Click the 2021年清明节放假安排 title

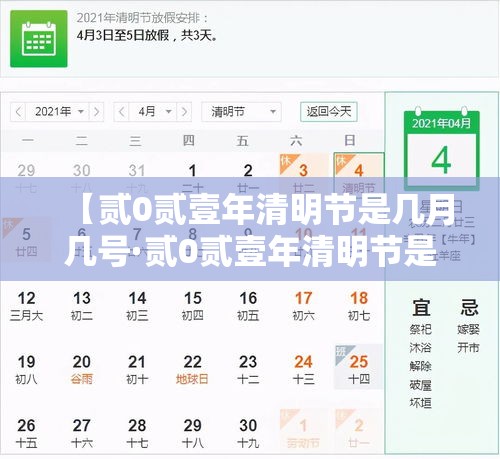(142, 18)
